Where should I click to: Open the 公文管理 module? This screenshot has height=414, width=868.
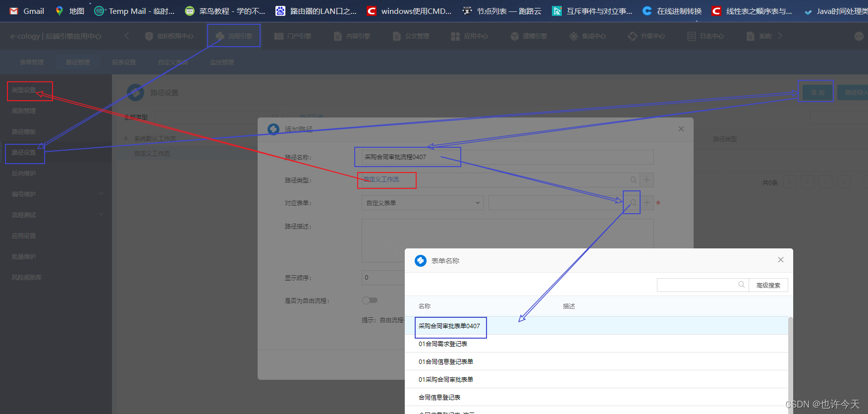[411, 36]
